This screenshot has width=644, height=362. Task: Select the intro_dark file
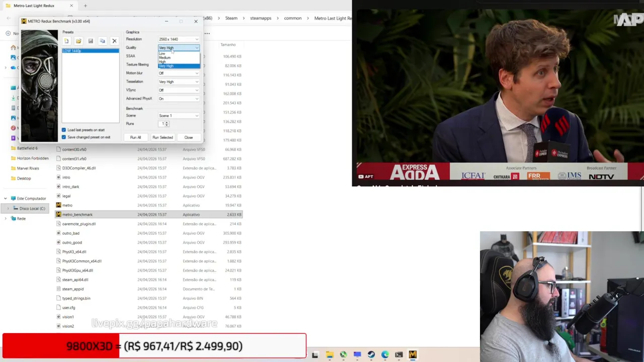(x=70, y=187)
